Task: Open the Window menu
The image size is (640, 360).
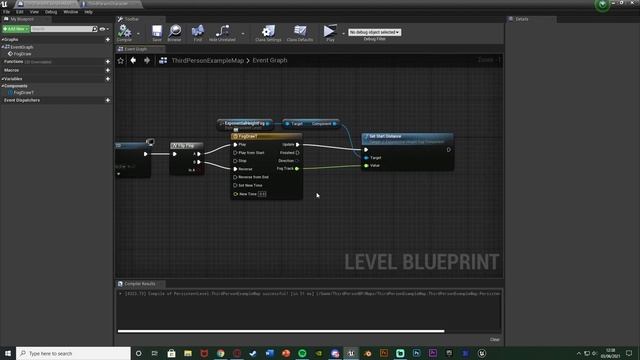Action: point(71,12)
